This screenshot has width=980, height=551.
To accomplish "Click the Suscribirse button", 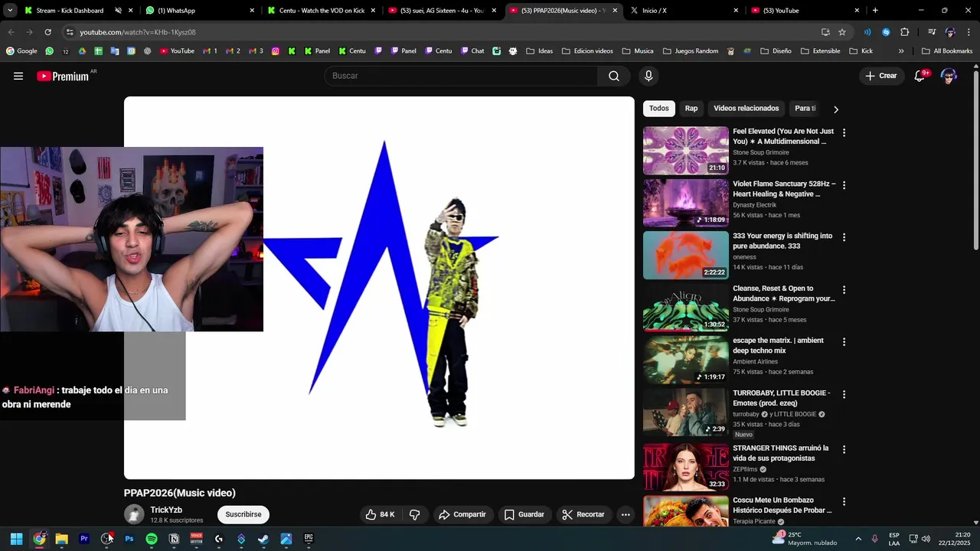I will click(x=243, y=514).
